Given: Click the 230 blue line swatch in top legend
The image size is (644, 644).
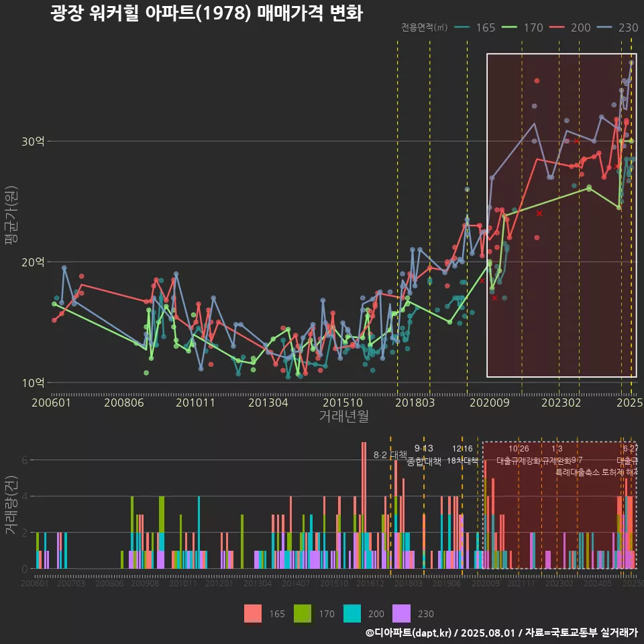Looking at the screenshot, I should tap(605, 28).
